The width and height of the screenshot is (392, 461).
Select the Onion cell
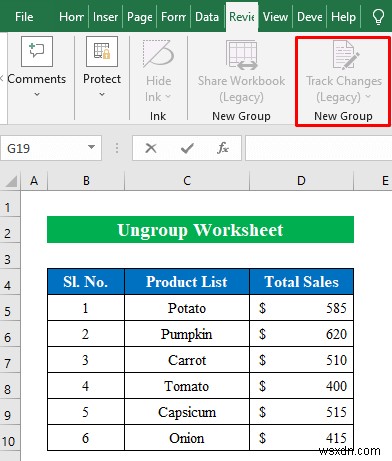(187, 438)
